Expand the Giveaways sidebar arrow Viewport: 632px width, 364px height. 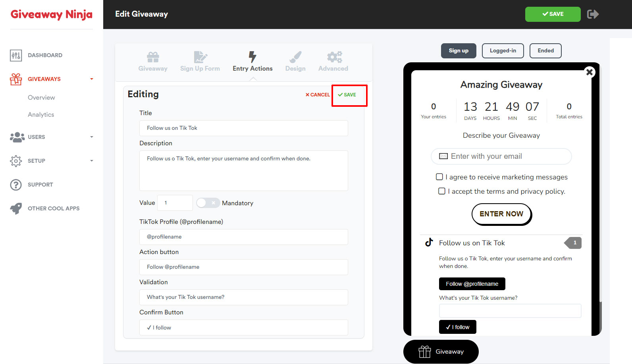92,79
